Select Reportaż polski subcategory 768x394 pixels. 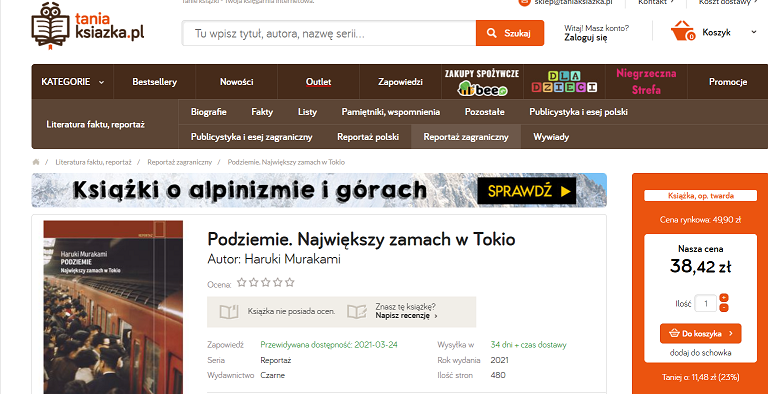368,137
